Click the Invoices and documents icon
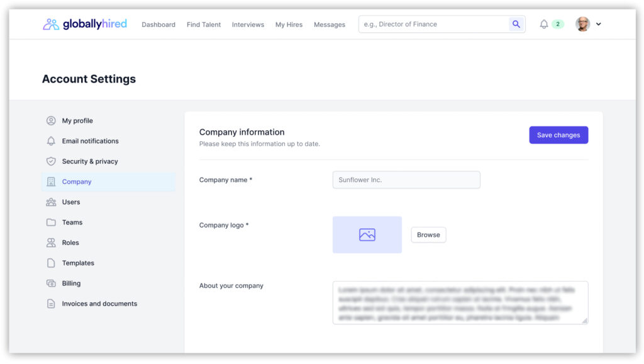 click(51, 304)
